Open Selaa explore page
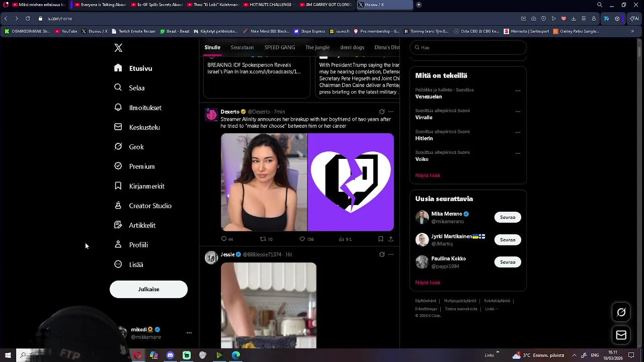644x362 pixels. 129,88
